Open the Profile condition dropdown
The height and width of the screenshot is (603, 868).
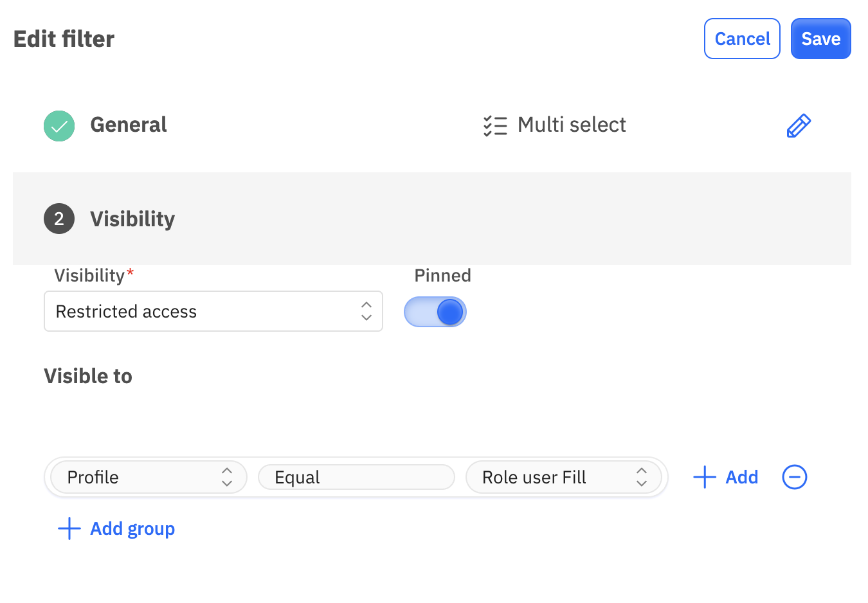[149, 477]
